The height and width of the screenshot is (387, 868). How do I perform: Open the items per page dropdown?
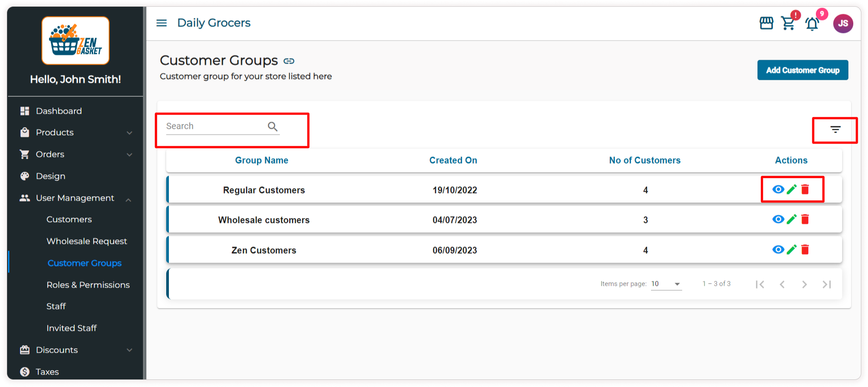point(666,284)
